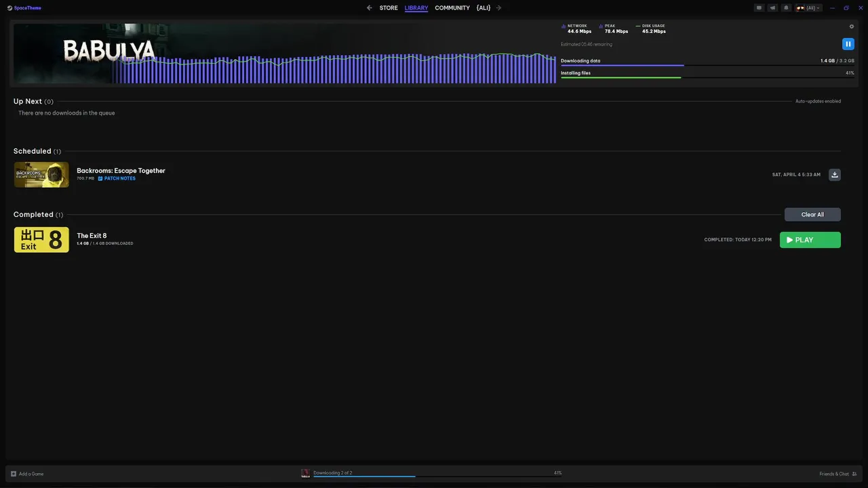Click Completed section header
This screenshot has width=868, height=488.
39,215
